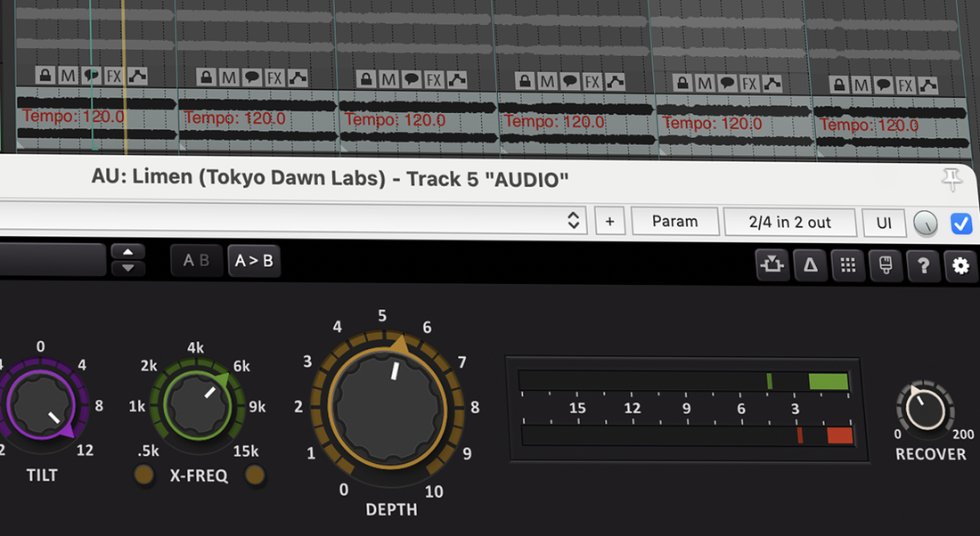Click the notes speech-bubble icon on the first item
Image resolution: width=980 pixels, height=536 pixels.
[x=91, y=76]
